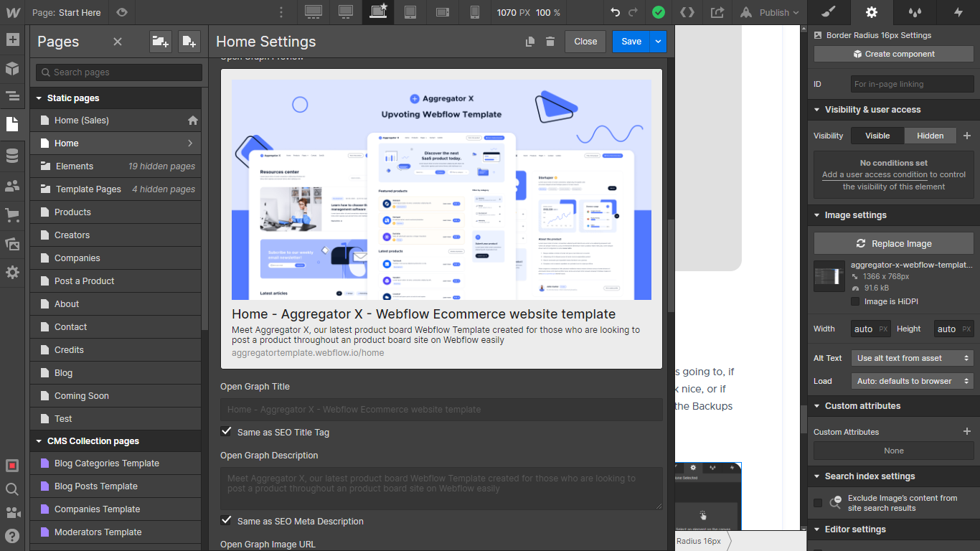This screenshot has width=980, height=551.
Task: Open site Settings gear in left sidebar
Action: [x=12, y=273]
